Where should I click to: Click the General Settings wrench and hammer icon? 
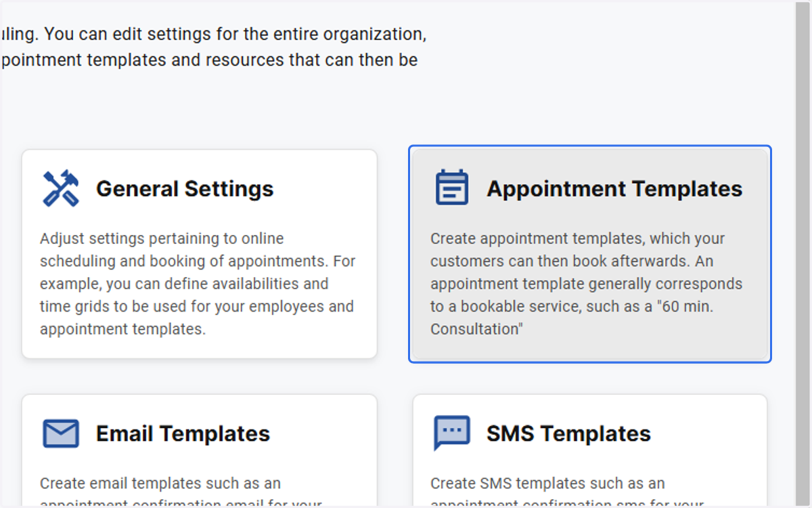(x=61, y=188)
